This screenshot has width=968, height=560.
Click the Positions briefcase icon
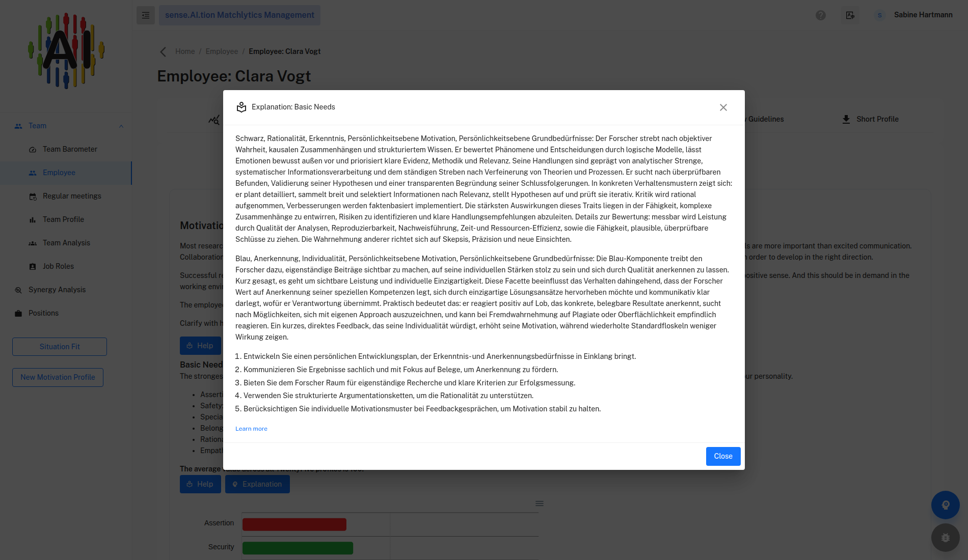(x=18, y=314)
